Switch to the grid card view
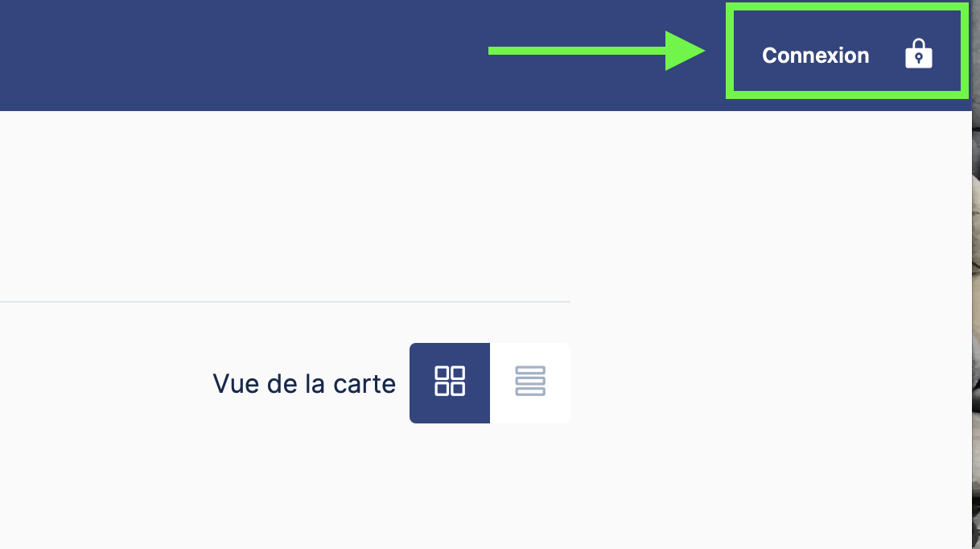The width and height of the screenshot is (980, 549). click(x=450, y=383)
